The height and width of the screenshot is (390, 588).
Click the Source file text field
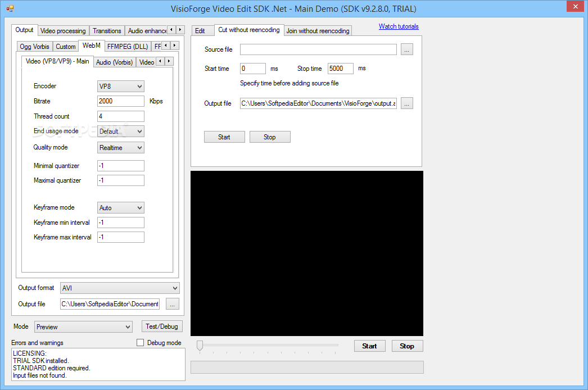318,49
